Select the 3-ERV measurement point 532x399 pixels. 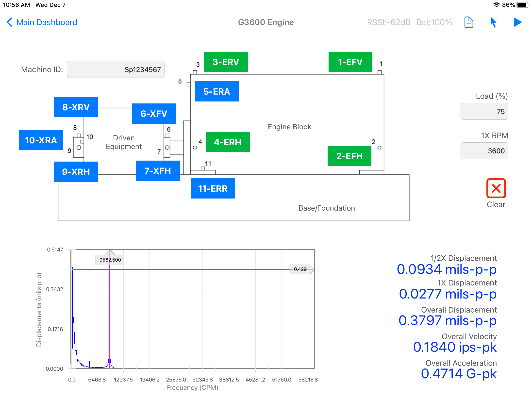click(226, 62)
